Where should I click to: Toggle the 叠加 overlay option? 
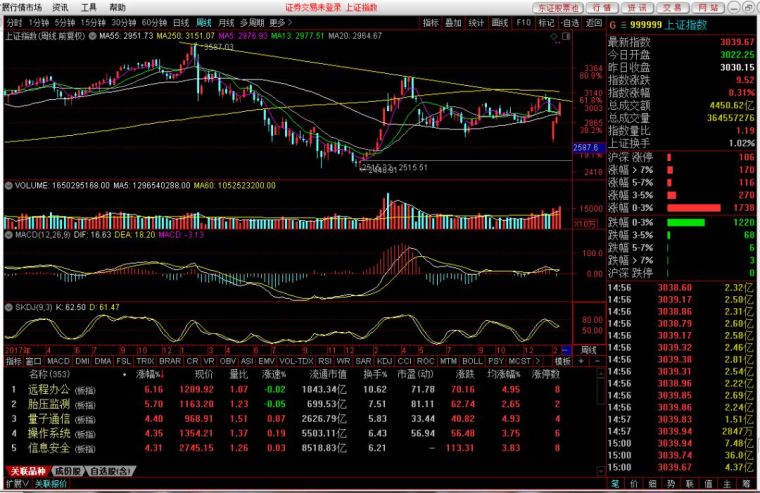(x=453, y=23)
